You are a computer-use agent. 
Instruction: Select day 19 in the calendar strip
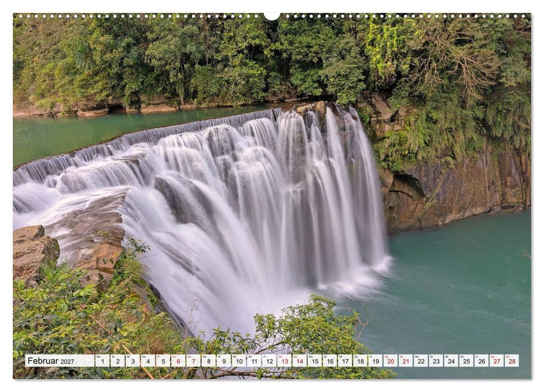[376, 361]
